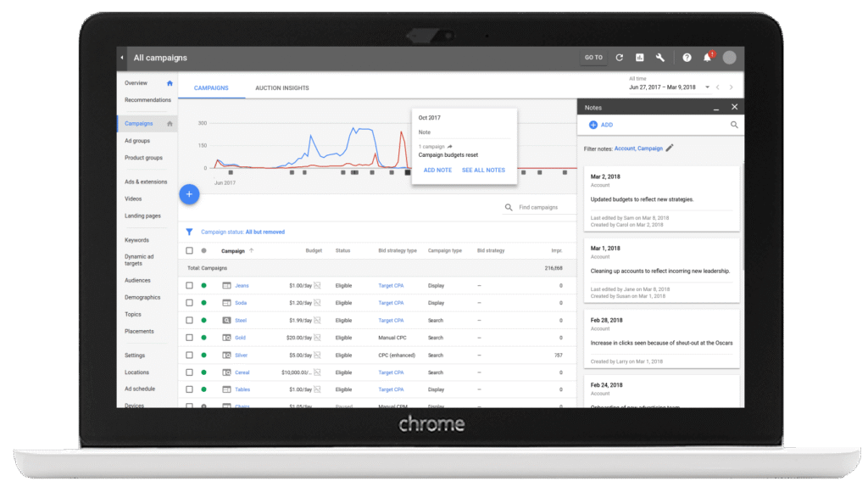
Task: Open the reports chart icon in the top bar
Action: click(640, 57)
